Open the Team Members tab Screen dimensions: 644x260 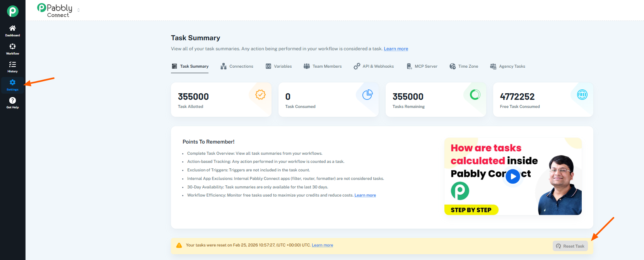tap(323, 67)
